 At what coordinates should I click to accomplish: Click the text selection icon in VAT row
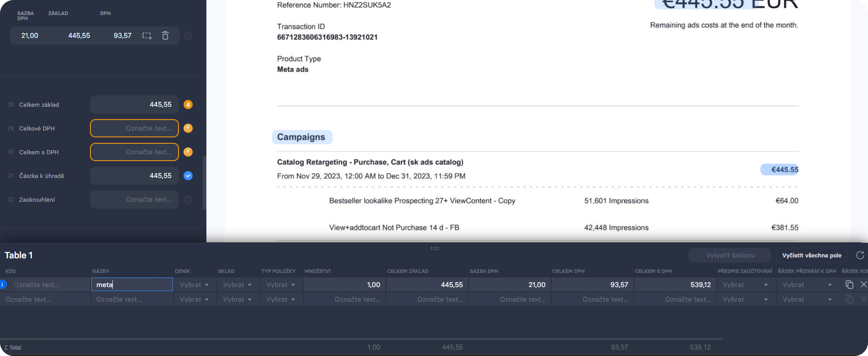coord(147,36)
